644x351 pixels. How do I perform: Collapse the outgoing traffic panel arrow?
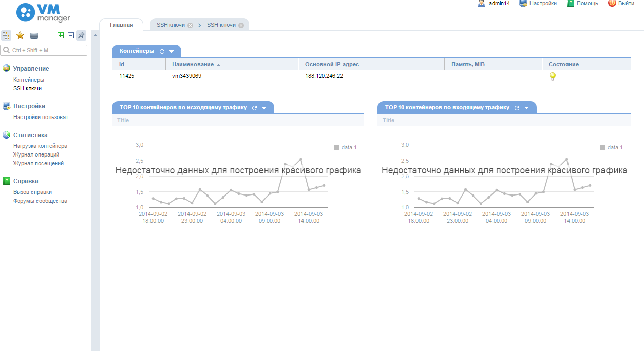click(x=264, y=108)
